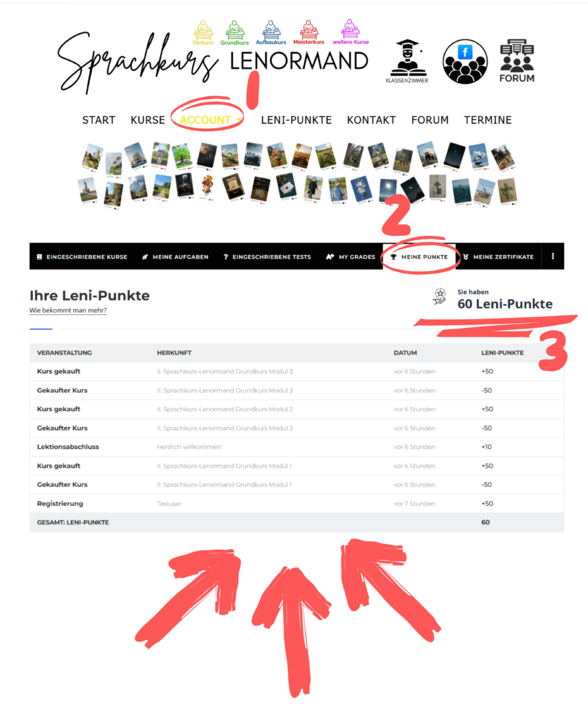Open the My Grades tab
This screenshot has width=588, height=704.
click(x=351, y=257)
